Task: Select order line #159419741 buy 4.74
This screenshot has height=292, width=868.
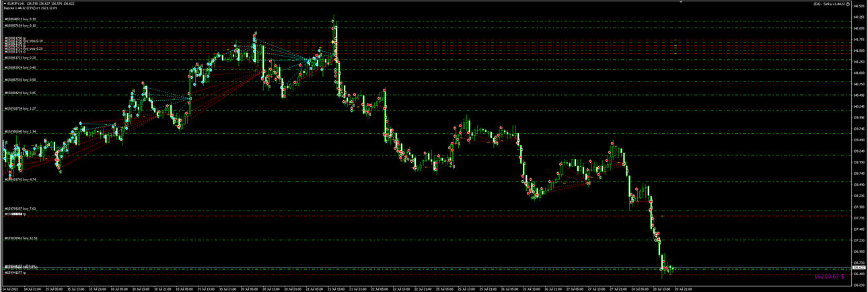Action: (20, 180)
